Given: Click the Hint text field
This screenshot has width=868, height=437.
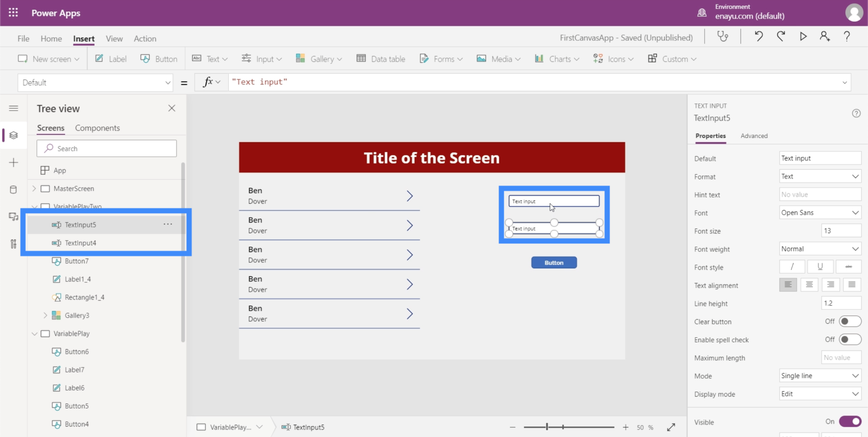Looking at the screenshot, I should [820, 194].
